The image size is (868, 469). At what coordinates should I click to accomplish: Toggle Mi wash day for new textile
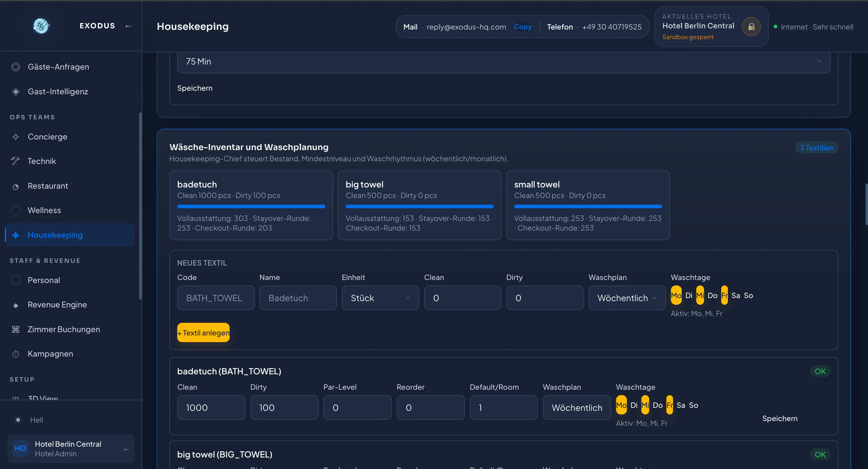700,295
